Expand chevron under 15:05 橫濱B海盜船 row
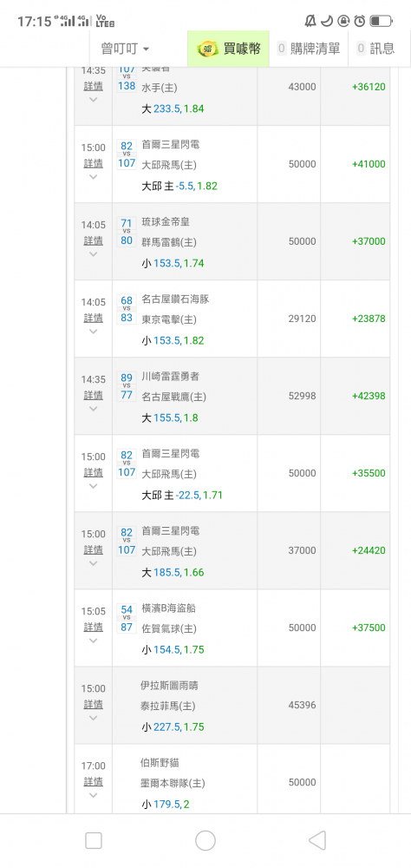The width and height of the screenshot is (411, 868). [x=93, y=641]
